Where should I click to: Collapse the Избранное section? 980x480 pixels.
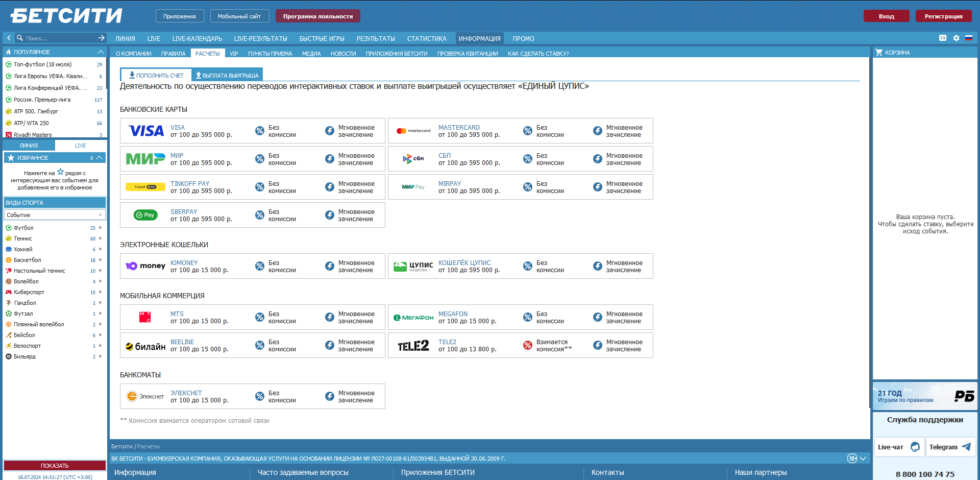point(100,158)
